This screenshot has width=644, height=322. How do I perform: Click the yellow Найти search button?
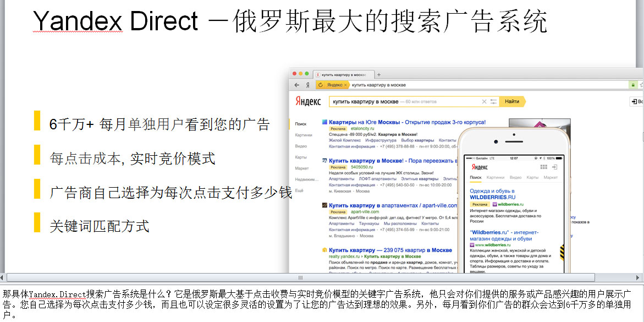[512, 102]
